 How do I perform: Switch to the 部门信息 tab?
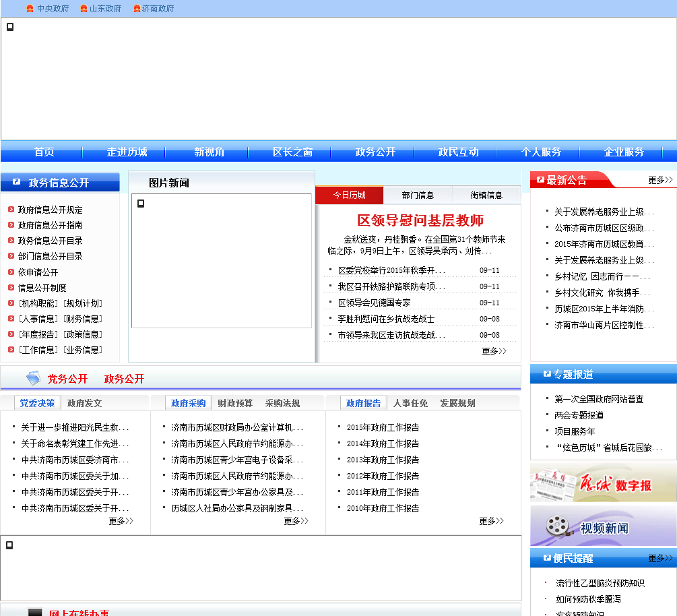(x=418, y=195)
